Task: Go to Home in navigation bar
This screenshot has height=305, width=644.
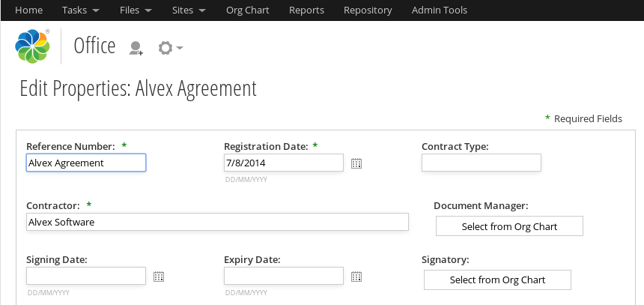Action: click(28, 10)
